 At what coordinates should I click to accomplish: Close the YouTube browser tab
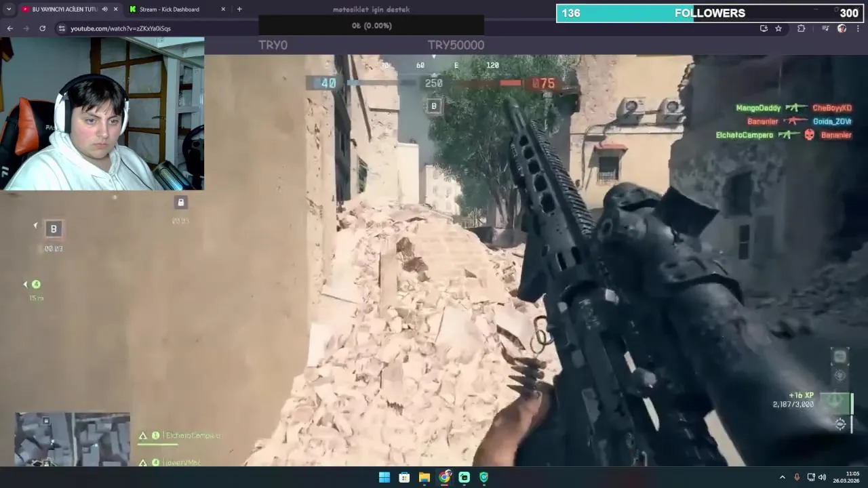[x=115, y=9]
